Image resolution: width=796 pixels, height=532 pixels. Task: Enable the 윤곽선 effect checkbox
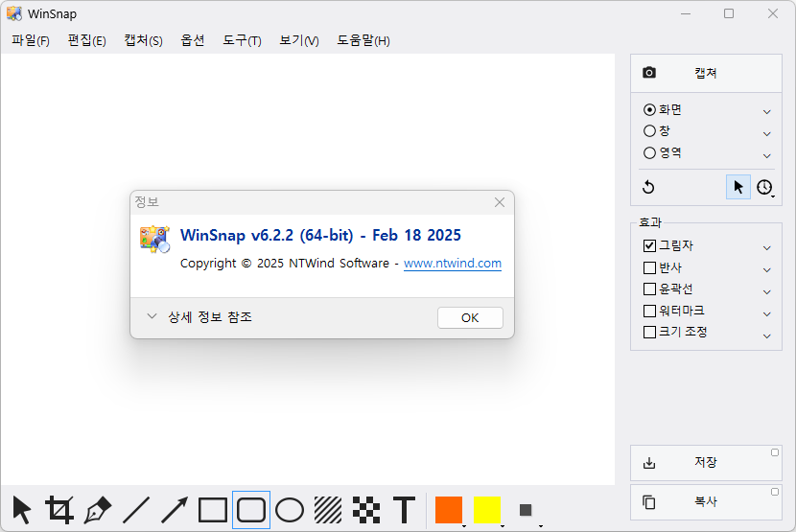(x=649, y=289)
